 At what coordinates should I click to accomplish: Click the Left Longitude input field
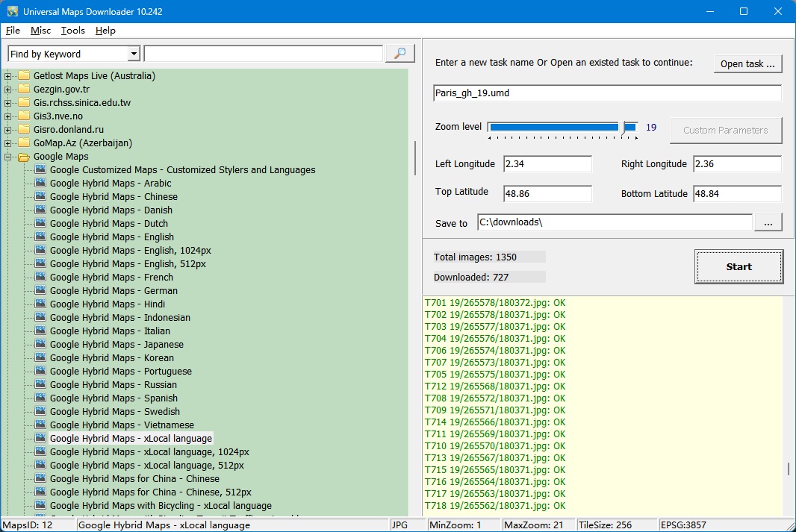pyautogui.click(x=547, y=164)
